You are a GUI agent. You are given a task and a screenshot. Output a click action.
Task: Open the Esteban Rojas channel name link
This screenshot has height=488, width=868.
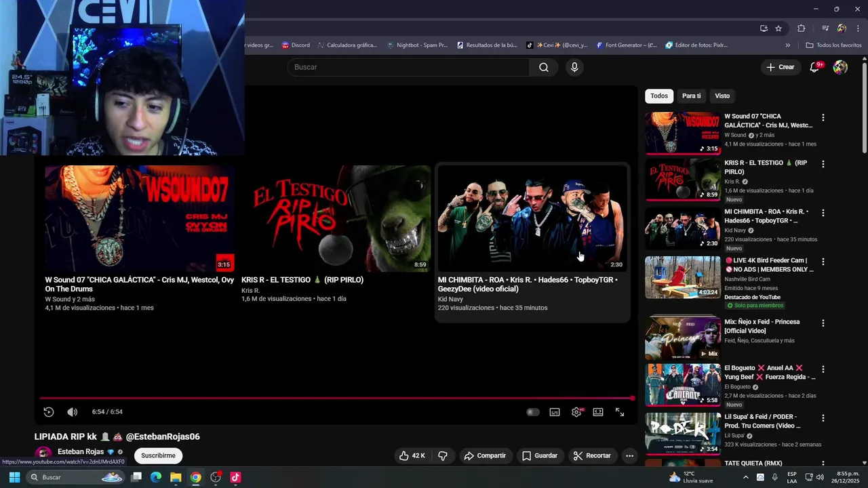(81, 451)
